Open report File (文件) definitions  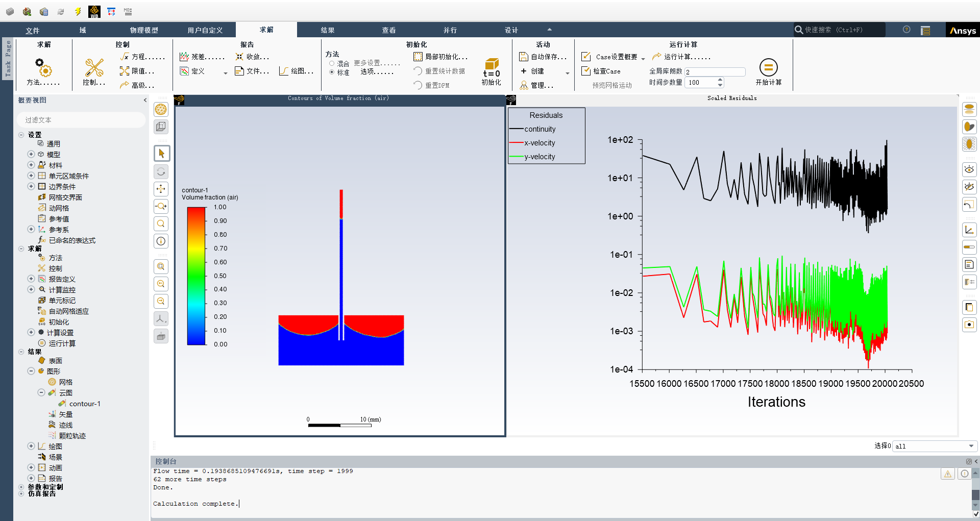[x=252, y=71]
